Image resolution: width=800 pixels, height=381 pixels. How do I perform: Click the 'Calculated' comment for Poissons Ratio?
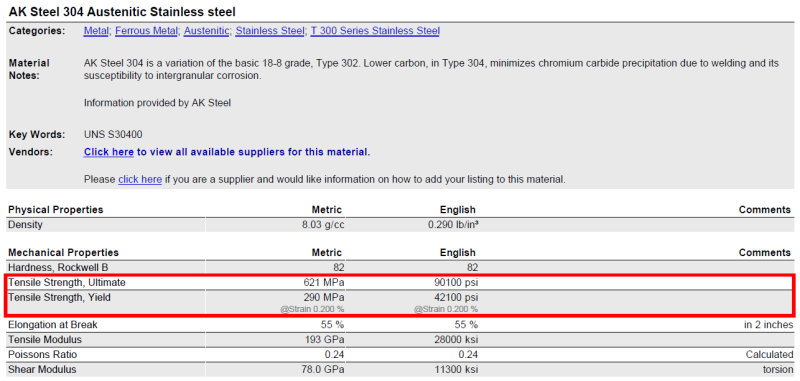coord(770,354)
